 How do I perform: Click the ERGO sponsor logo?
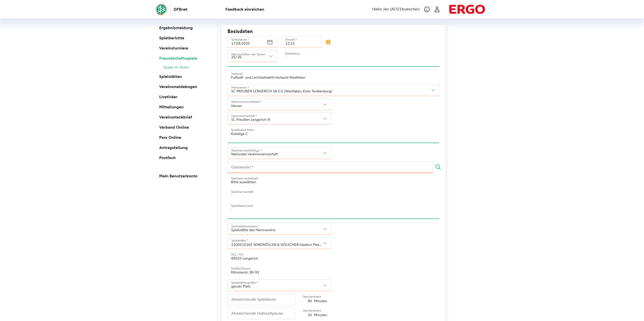[x=467, y=9]
